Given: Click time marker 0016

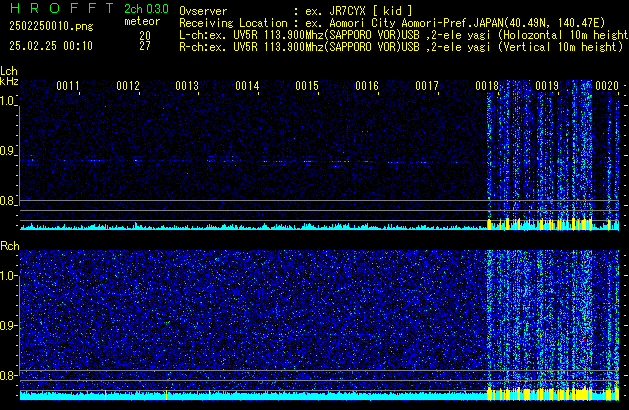Looking at the screenshot, I should pos(367,86).
